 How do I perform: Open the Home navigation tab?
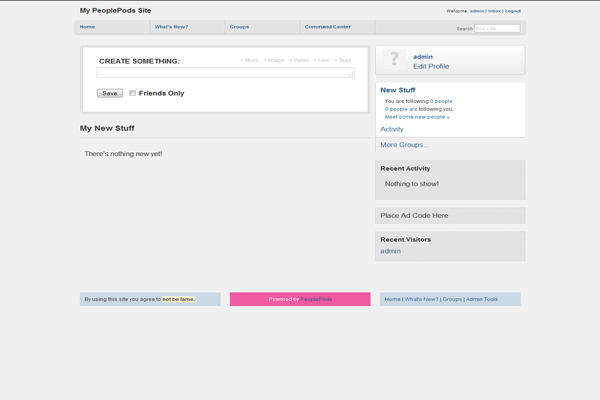tap(88, 27)
